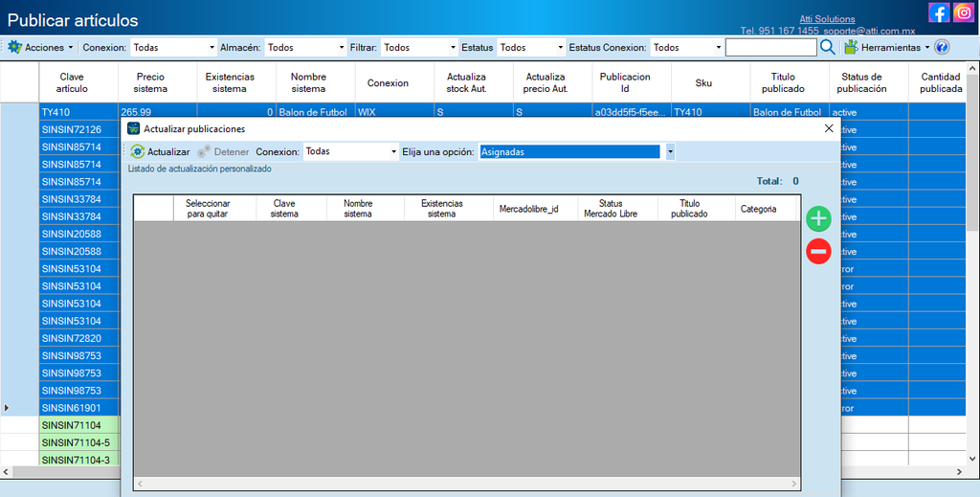Open the main Conexion dropdown
This screenshot has height=497, width=980.
pos(174,47)
